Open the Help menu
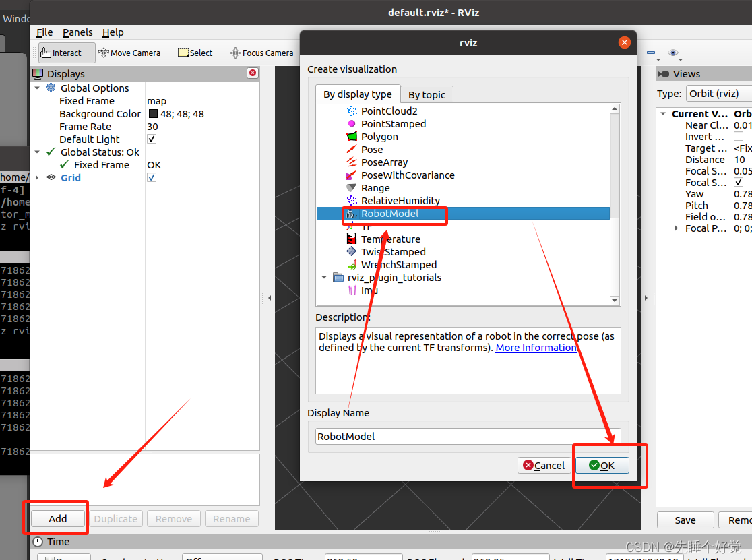 113,32
